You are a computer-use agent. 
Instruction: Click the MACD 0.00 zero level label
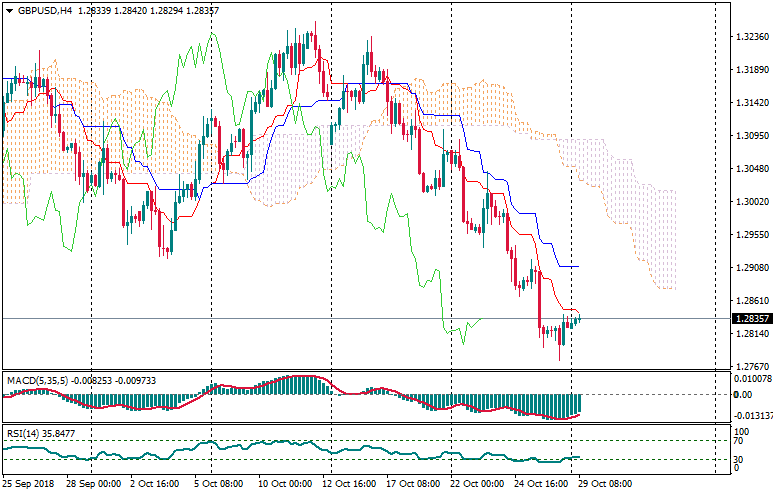tap(741, 395)
